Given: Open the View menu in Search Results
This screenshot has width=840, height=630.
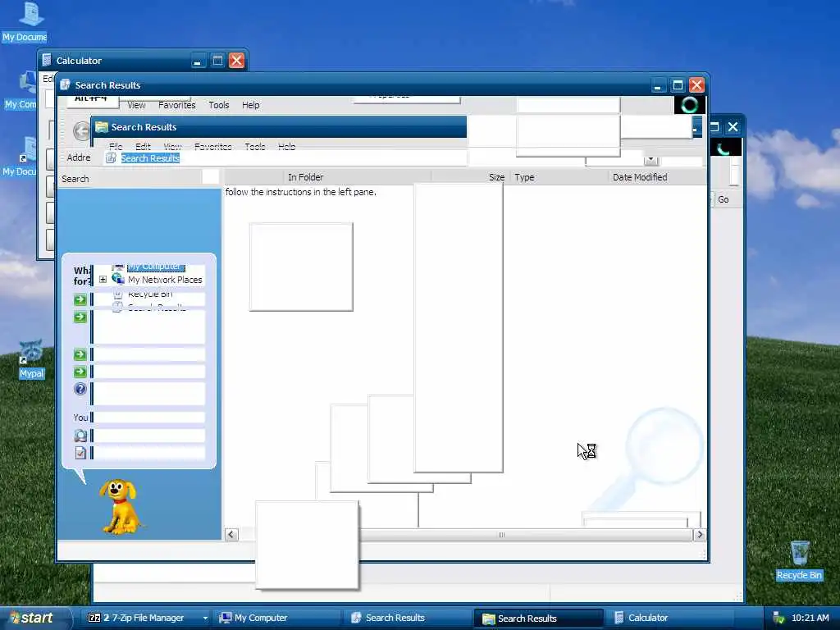Looking at the screenshot, I should [x=136, y=105].
